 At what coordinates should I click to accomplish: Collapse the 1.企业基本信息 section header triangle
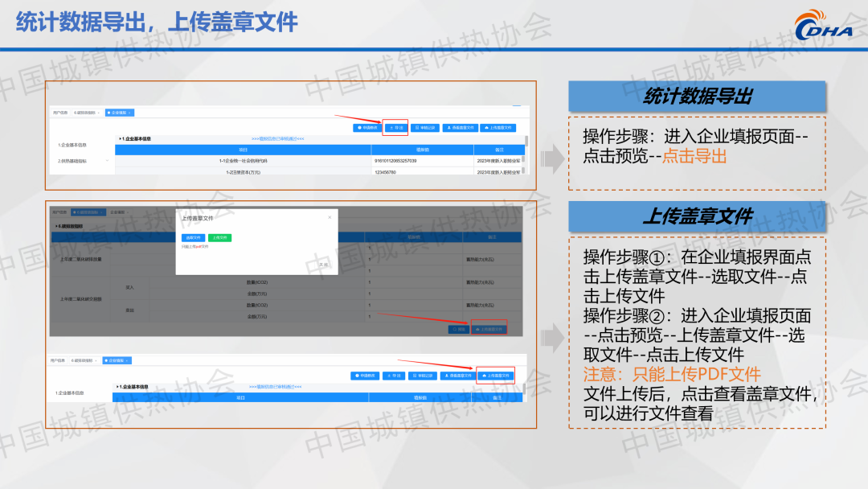pos(120,139)
